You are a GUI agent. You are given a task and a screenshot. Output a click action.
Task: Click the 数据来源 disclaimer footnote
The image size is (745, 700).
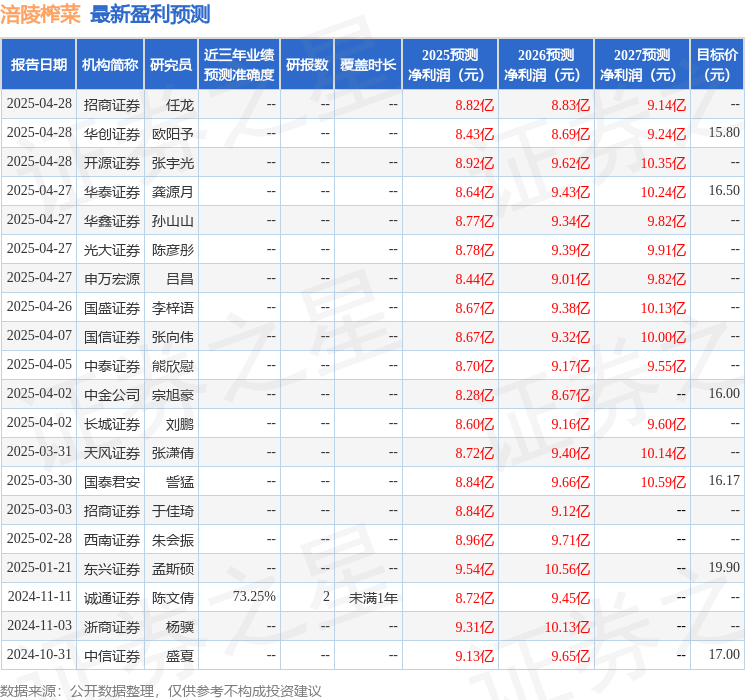click(161, 690)
